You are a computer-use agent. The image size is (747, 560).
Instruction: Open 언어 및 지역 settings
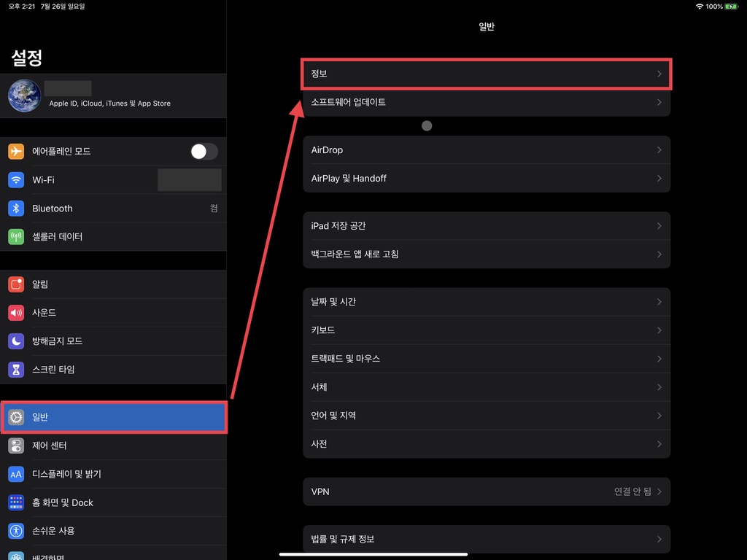coord(487,416)
